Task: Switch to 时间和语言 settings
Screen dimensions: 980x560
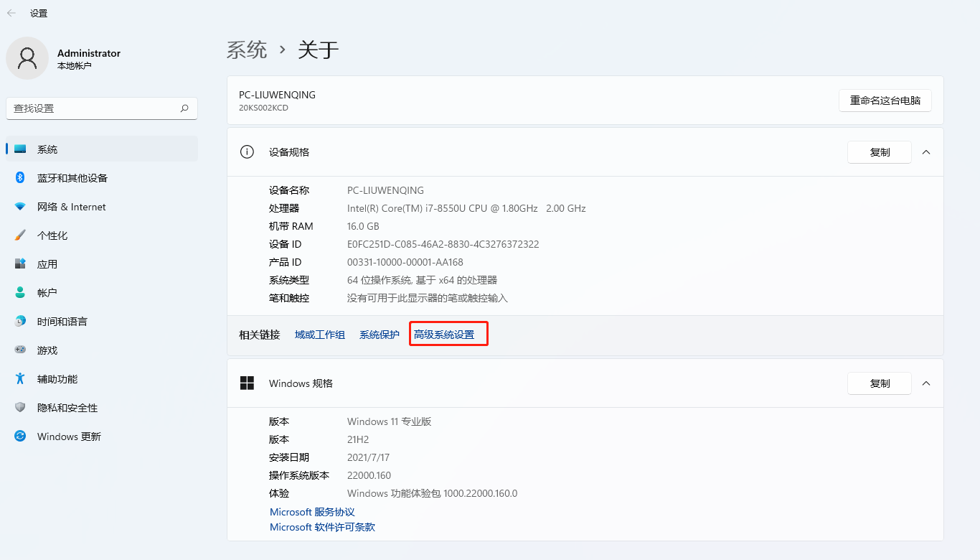Action: [102, 322]
